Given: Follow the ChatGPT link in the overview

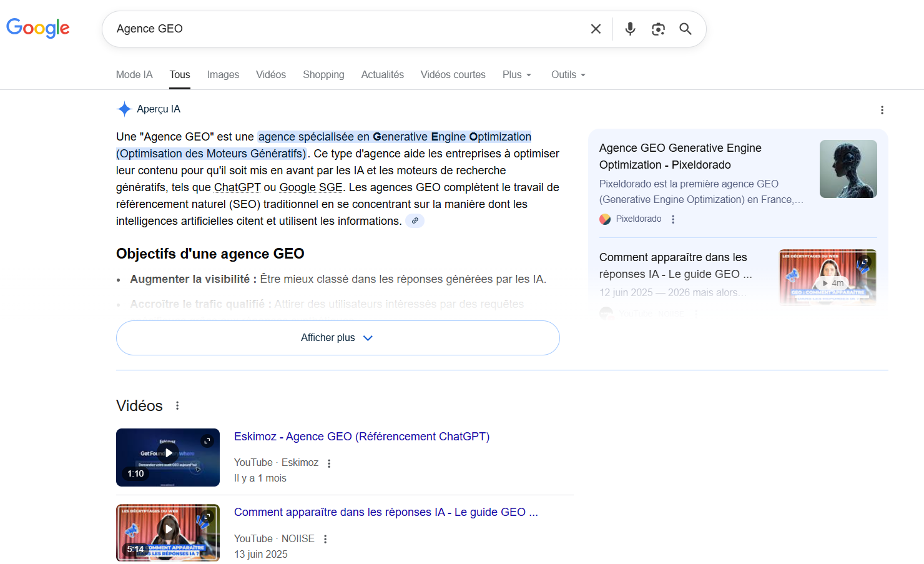Looking at the screenshot, I should (x=237, y=187).
